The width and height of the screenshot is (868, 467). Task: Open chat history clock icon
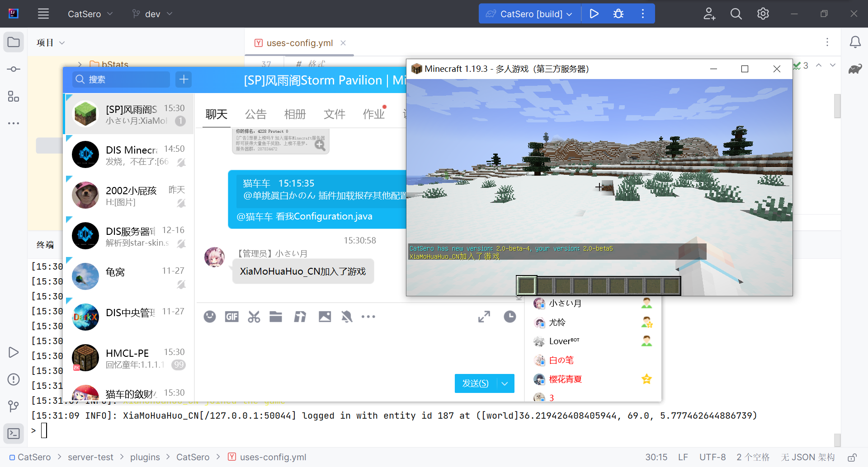click(x=510, y=317)
